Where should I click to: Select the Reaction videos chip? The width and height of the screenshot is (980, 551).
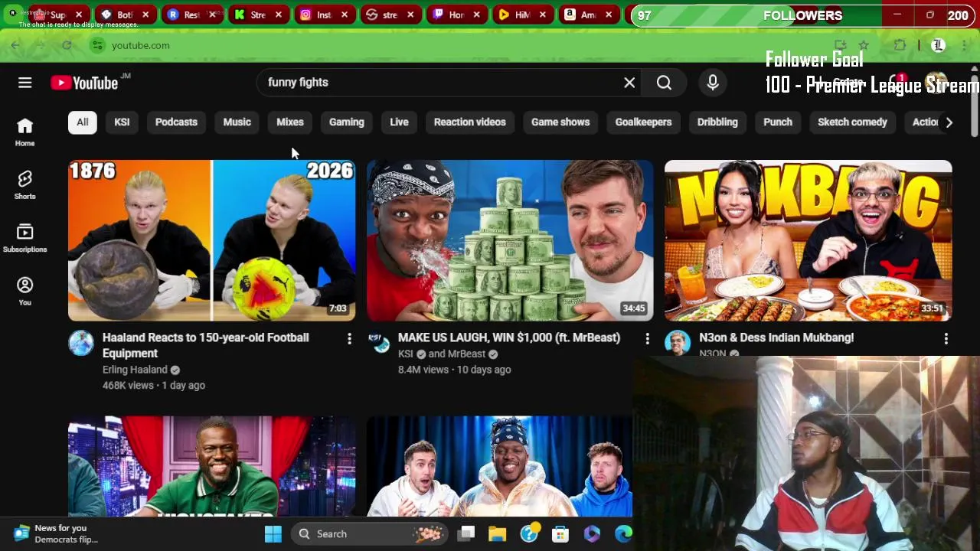click(470, 122)
